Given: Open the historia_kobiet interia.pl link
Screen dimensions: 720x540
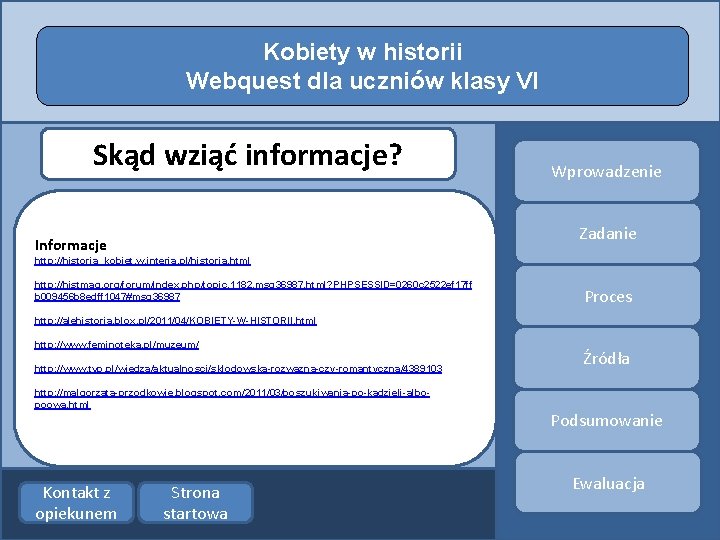Looking at the screenshot, I should 142,261.
